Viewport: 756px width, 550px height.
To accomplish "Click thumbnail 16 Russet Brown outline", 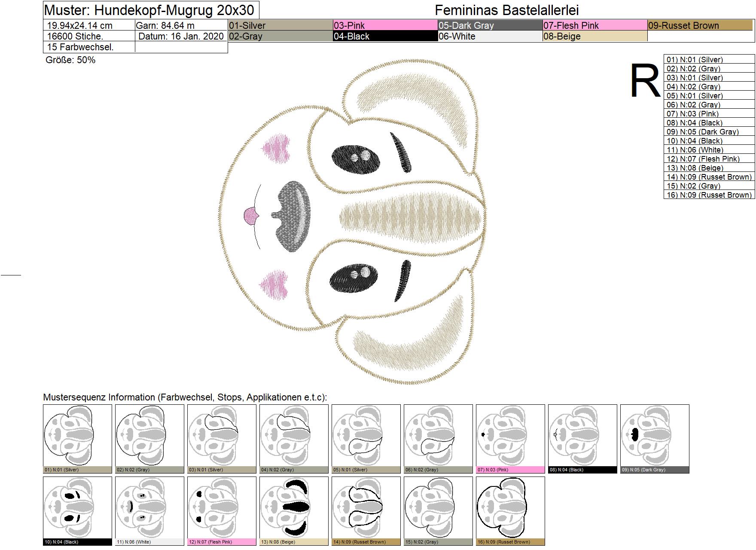I will pos(510,511).
